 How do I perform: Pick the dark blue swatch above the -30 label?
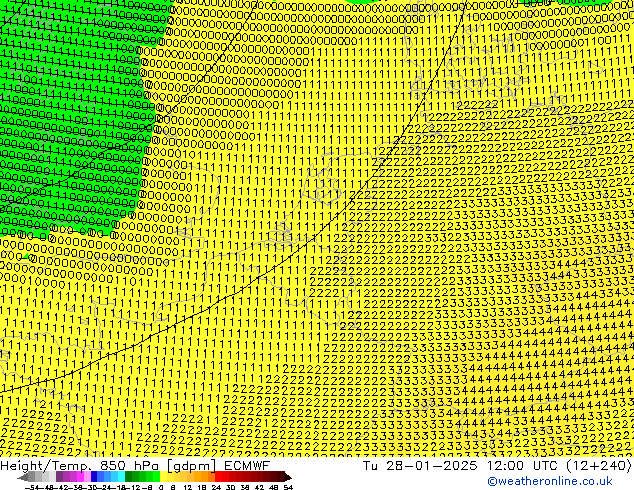click(94, 477)
